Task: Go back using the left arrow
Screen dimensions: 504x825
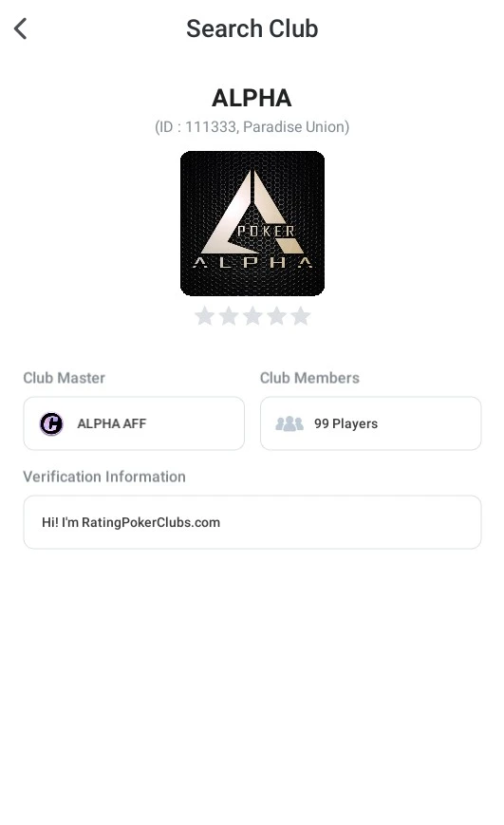Action: pos(21,28)
